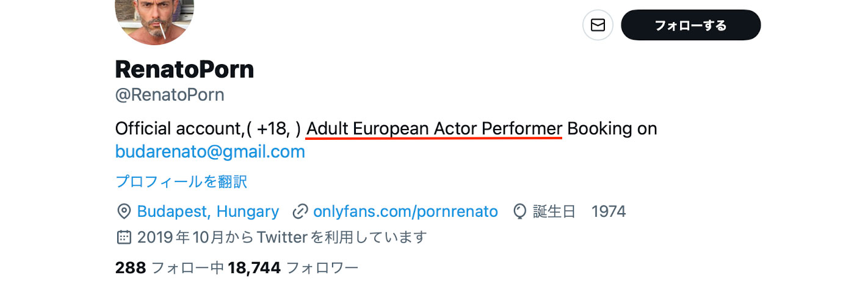This screenshot has width=868, height=292.
Task: Click プロフィールを翻訳 to translate the bio
Action: 181,181
